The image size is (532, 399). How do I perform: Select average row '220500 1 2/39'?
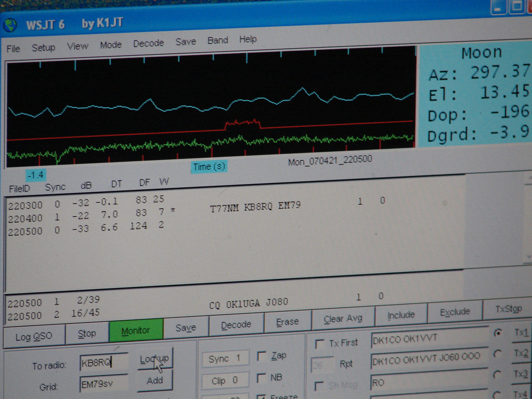(x=53, y=301)
